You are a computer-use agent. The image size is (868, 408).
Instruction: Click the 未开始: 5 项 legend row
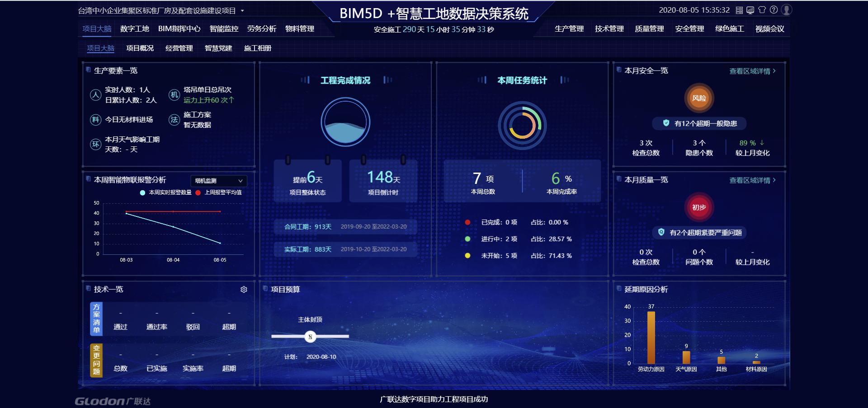tap(519, 256)
